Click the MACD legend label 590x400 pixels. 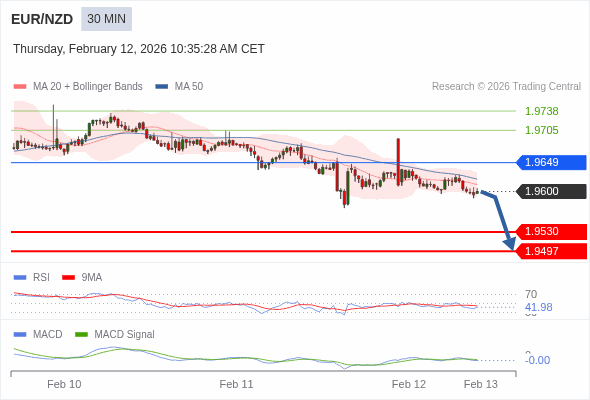[47, 335]
